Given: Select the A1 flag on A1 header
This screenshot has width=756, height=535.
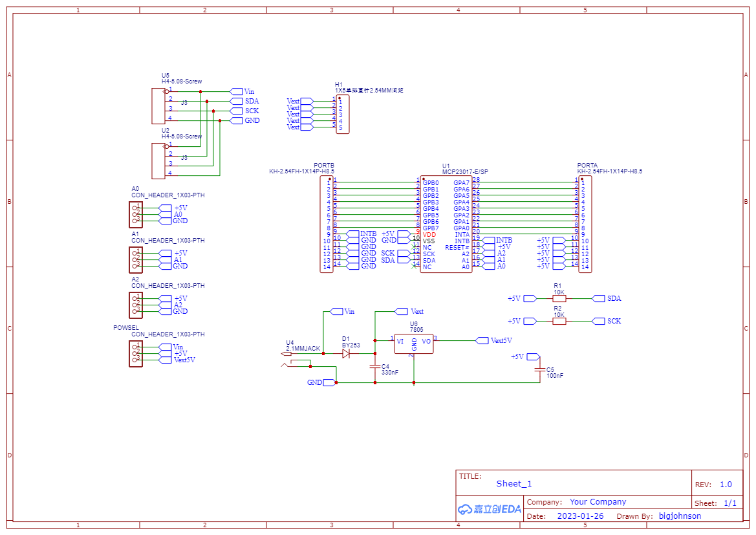Looking at the screenshot, I should point(166,260).
